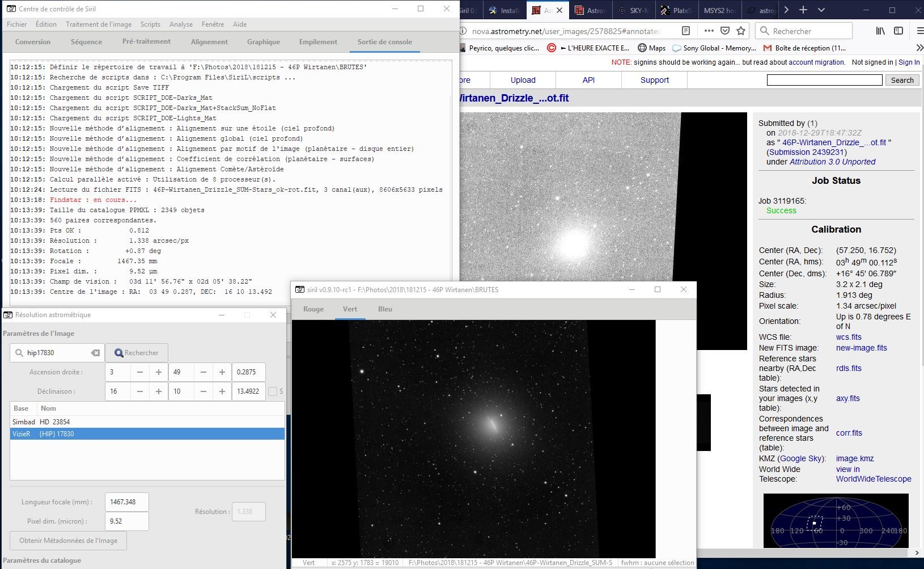Open the Édition menu
This screenshot has height=569, width=924.
pyautogui.click(x=46, y=24)
